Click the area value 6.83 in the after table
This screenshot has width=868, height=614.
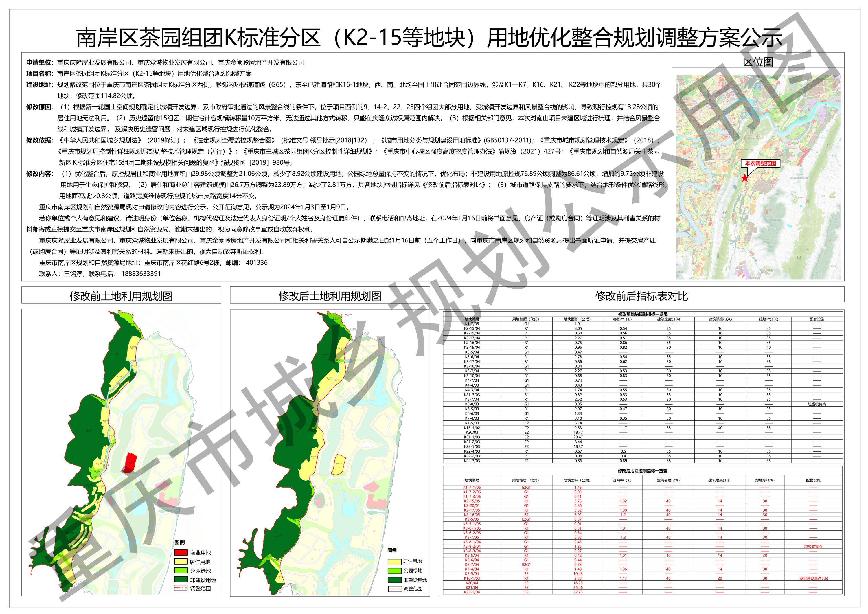pyautogui.click(x=578, y=538)
